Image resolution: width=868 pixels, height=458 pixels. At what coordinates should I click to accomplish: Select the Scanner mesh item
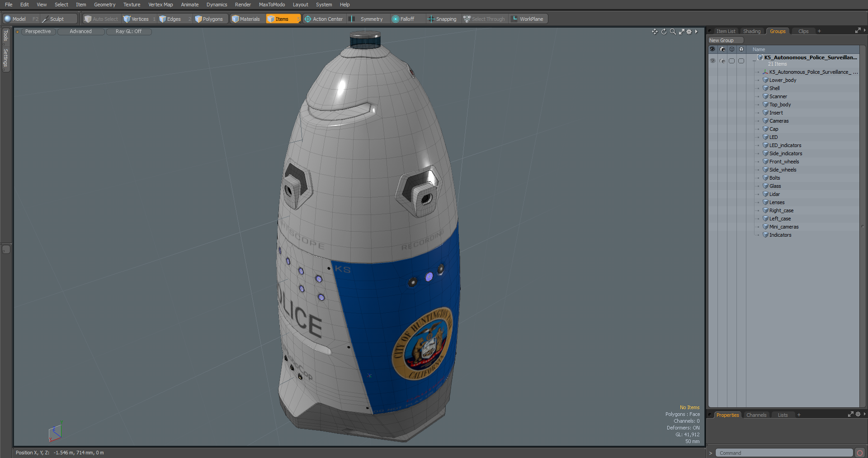coord(778,96)
